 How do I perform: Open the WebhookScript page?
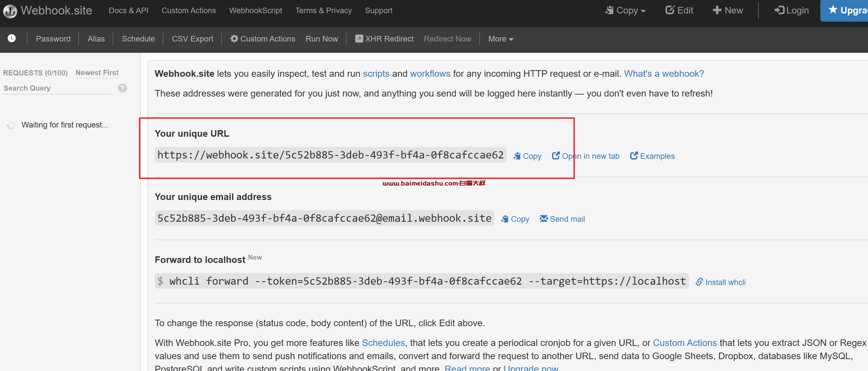(255, 11)
